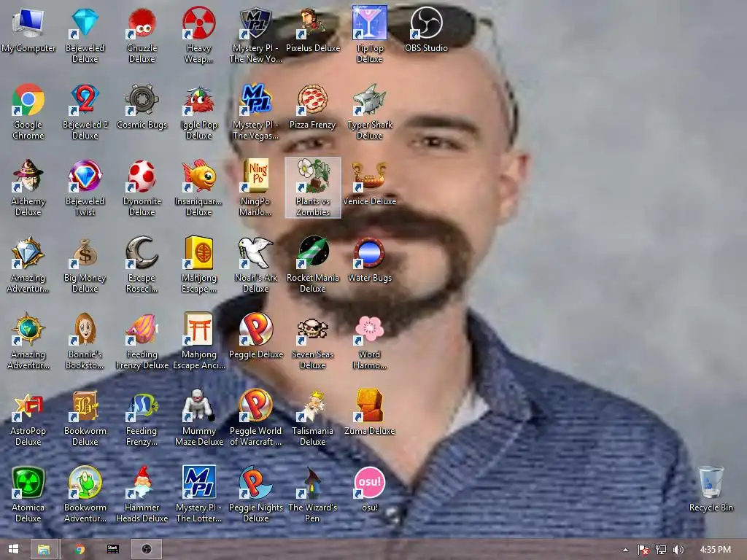This screenshot has width=747, height=560.
Task: Open the volume control in tray
Action: (x=678, y=550)
